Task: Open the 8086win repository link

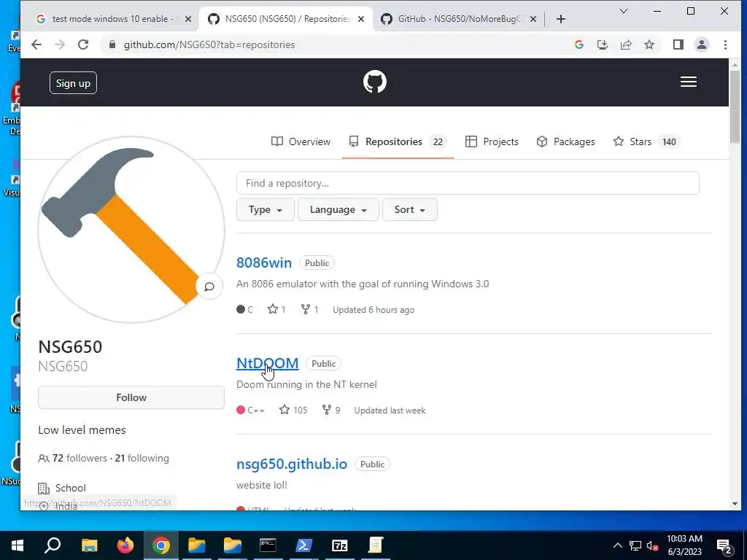Action: click(x=264, y=262)
